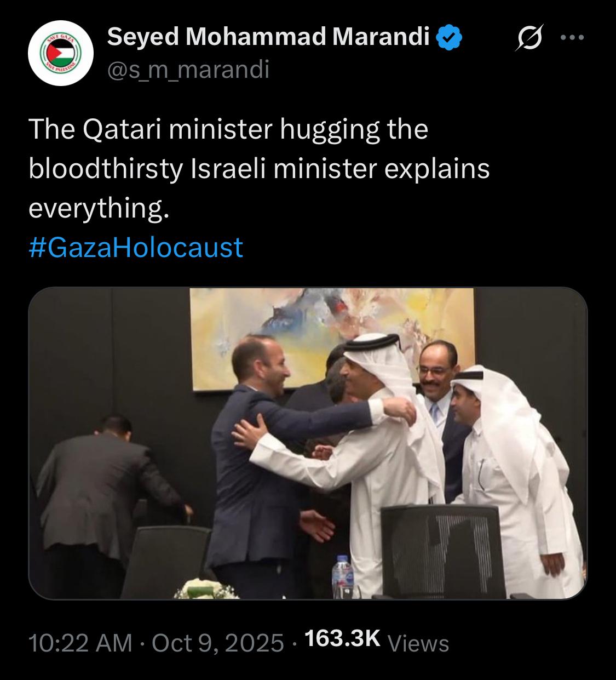Open the three-dot more options menu
Screen dimensions: 616x680
[573, 38]
